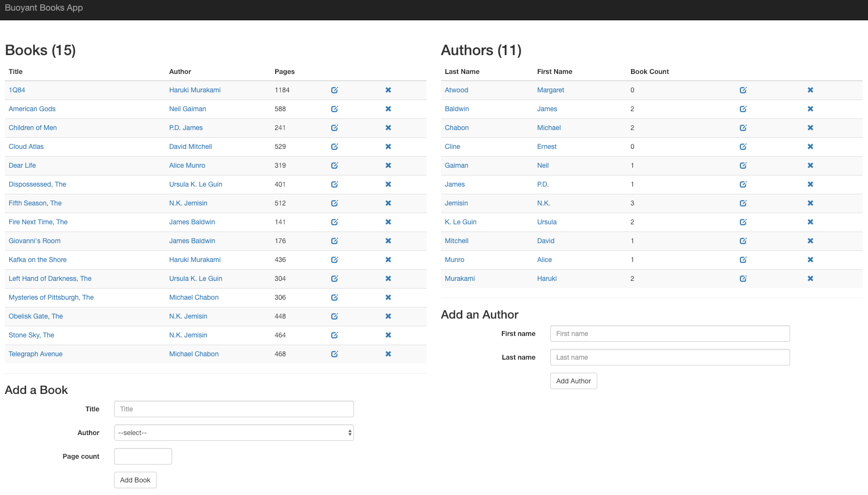Delete the book American Gods
This screenshot has width=868, height=495.
[x=388, y=109]
